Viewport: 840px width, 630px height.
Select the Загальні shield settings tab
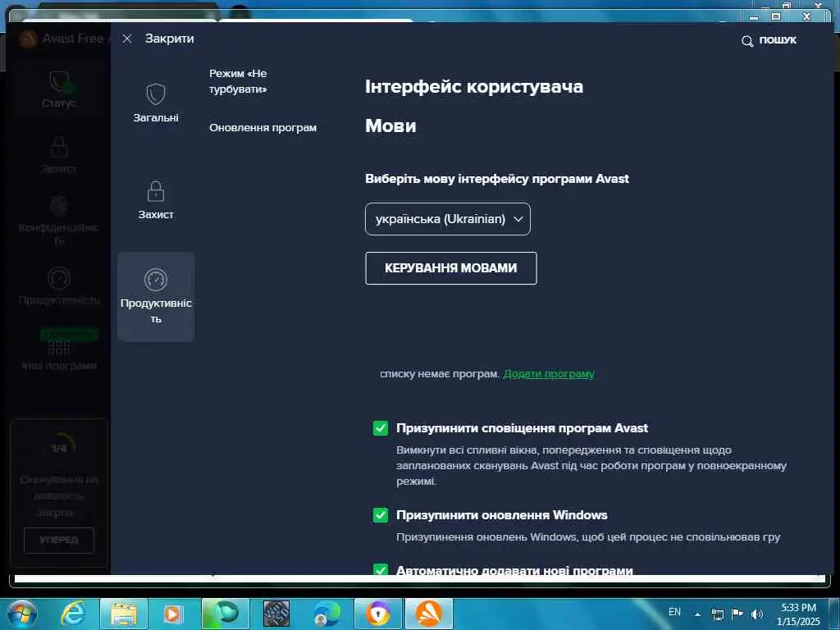156,103
